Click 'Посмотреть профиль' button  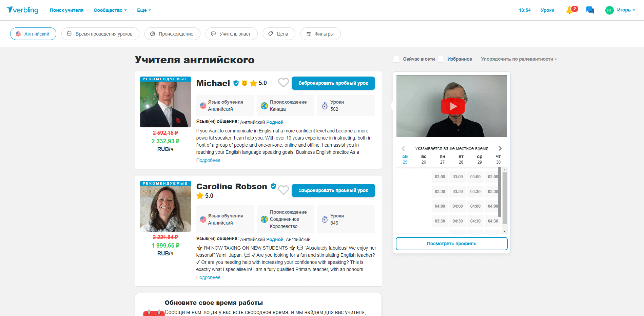coord(451,244)
